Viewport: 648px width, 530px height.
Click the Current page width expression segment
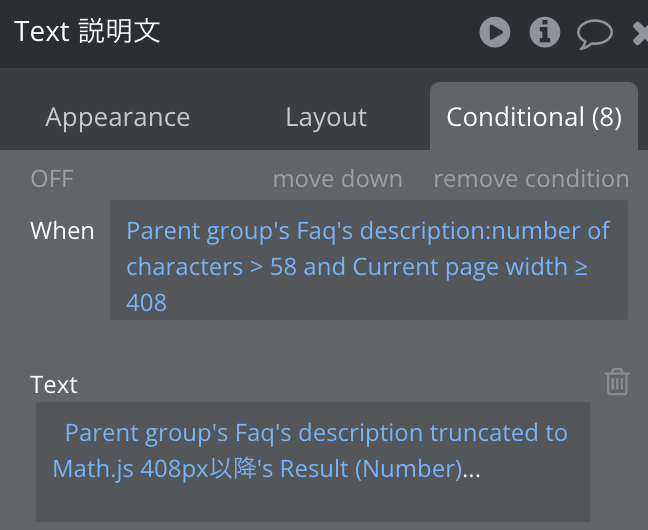(460, 267)
